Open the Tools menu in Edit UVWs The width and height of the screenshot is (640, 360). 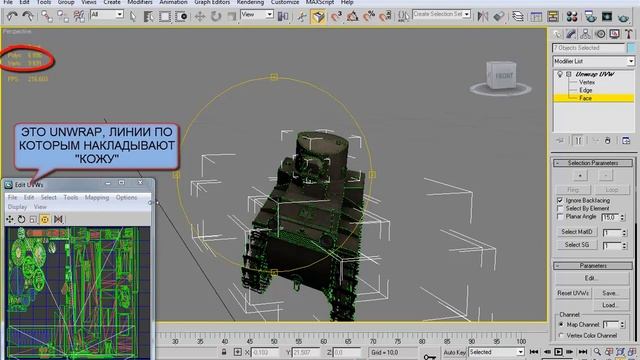pos(71,198)
